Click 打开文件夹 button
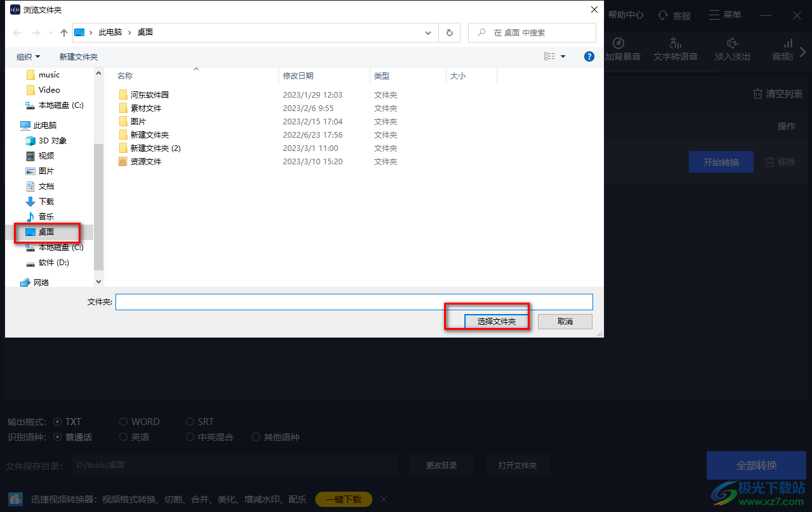This screenshot has width=812, height=512. point(518,465)
